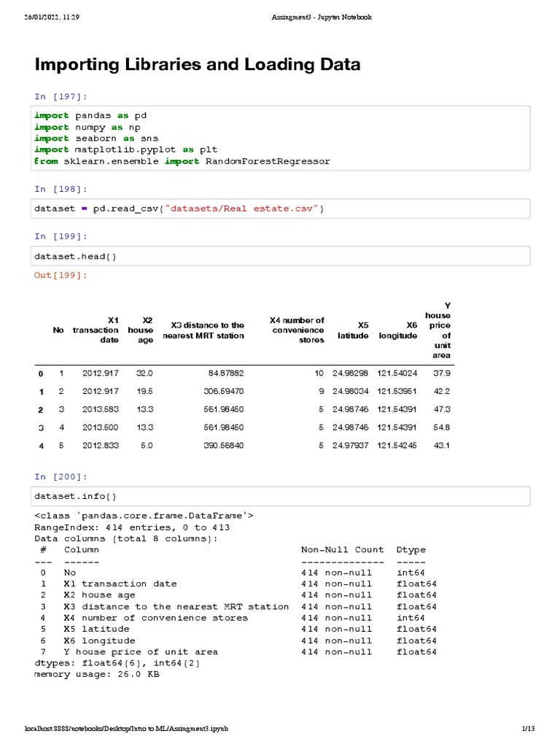Viewport: 560px width, 747px height.
Task: Click the transaction date 2012.833
Action: (x=101, y=446)
